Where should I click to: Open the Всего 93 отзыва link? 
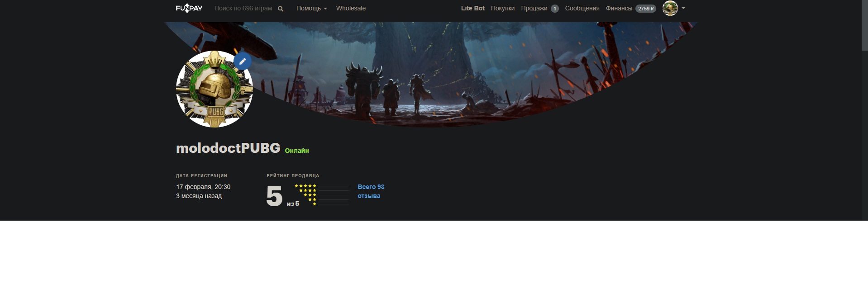click(371, 191)
